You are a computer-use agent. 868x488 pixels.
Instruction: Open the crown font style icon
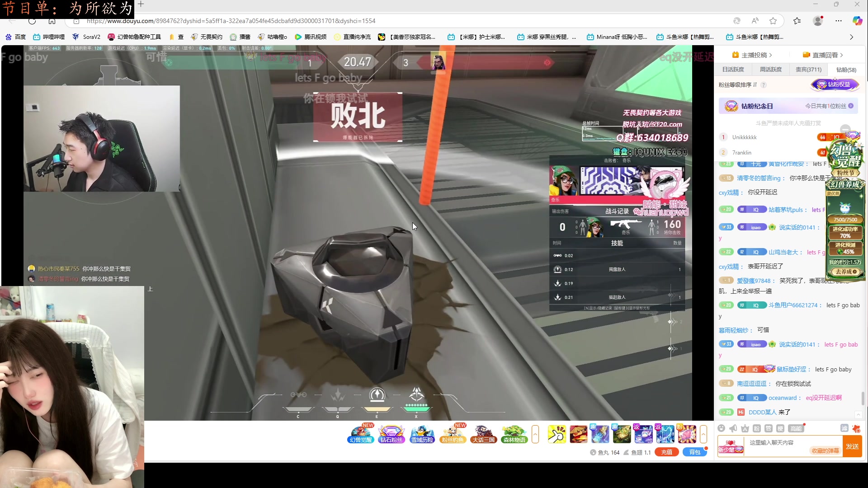(x=745, y=428)
